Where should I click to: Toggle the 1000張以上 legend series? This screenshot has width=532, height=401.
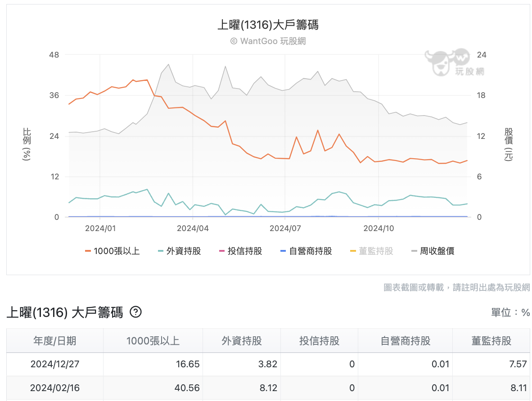[x=113, y=251]
